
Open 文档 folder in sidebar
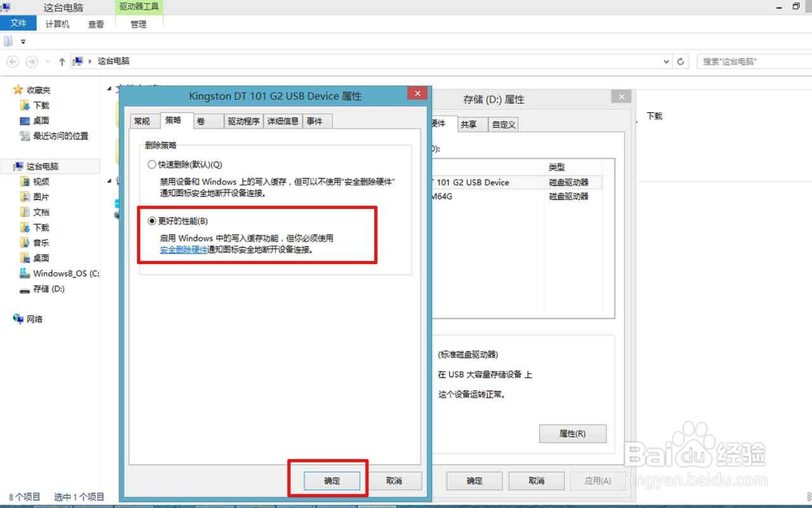[41, 212]
